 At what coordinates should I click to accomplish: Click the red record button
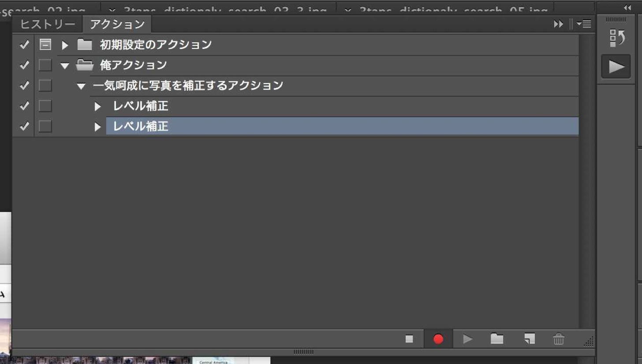point(438,339)
